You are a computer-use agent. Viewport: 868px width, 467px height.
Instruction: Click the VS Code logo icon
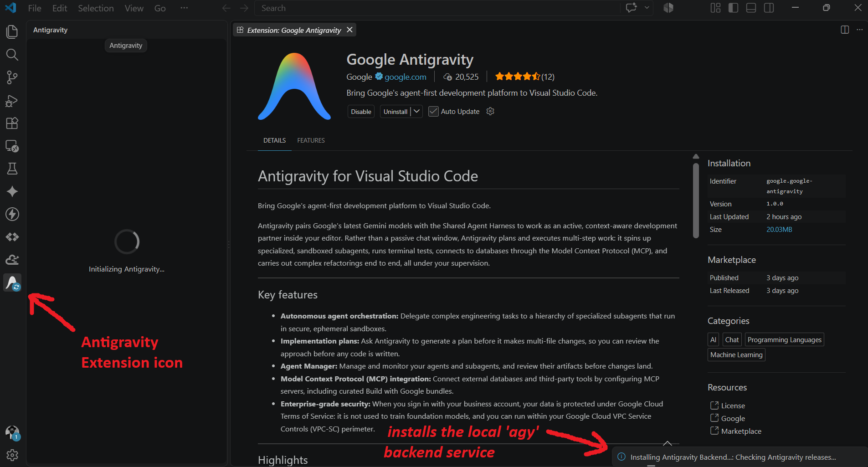tap(11, 8)
